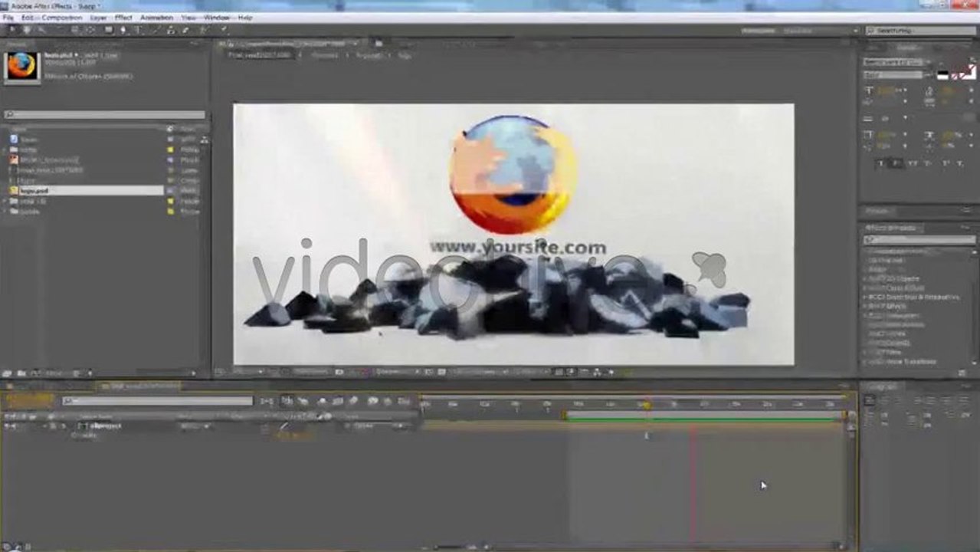Toggle Faux Bold in Character panel
980x552 pixels.
(880, 163)
